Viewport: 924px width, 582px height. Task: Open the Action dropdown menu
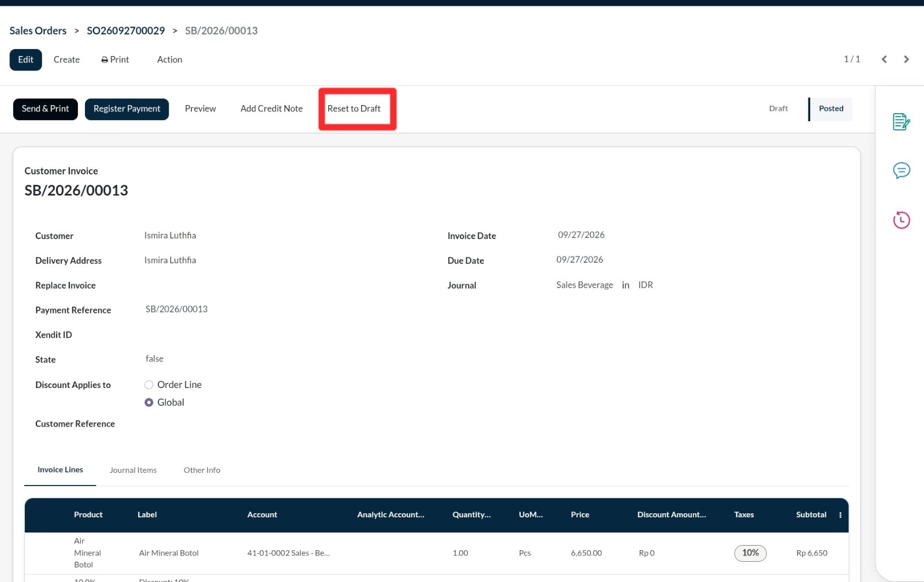[x=170, y=59]
